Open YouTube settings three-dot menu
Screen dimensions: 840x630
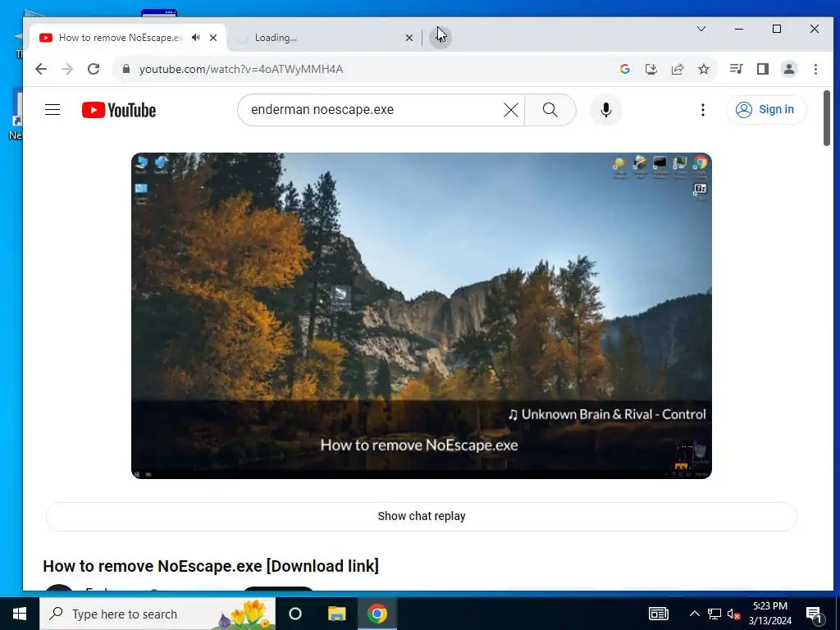point(702,110)
